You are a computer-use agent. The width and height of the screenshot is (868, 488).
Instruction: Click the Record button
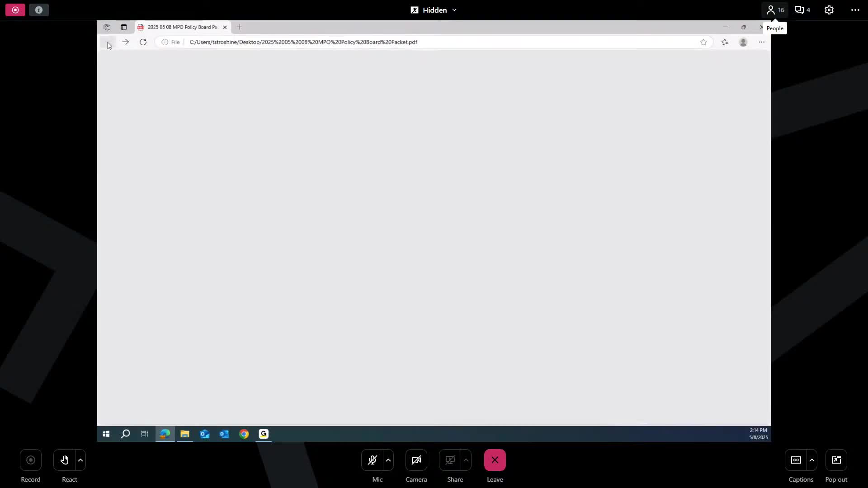pos(31,460)
